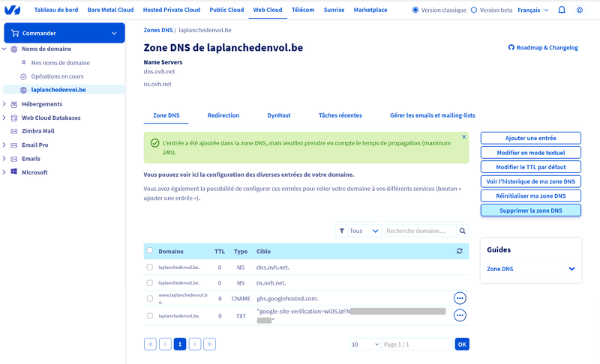600x364 pixels.
Task: Click Réinitialiser ma zone DNS button
Action: (x=531, y=195)
